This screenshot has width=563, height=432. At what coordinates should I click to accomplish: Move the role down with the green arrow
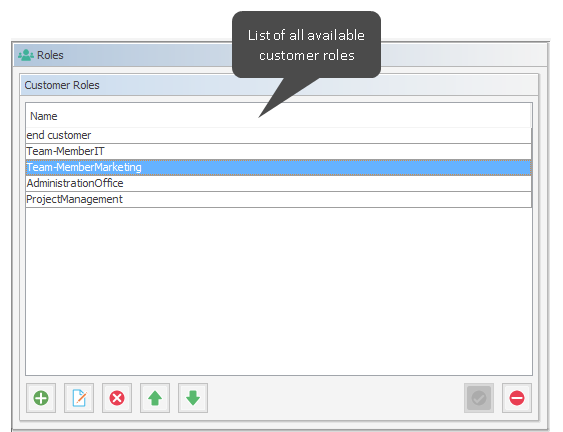pos(193,398)
